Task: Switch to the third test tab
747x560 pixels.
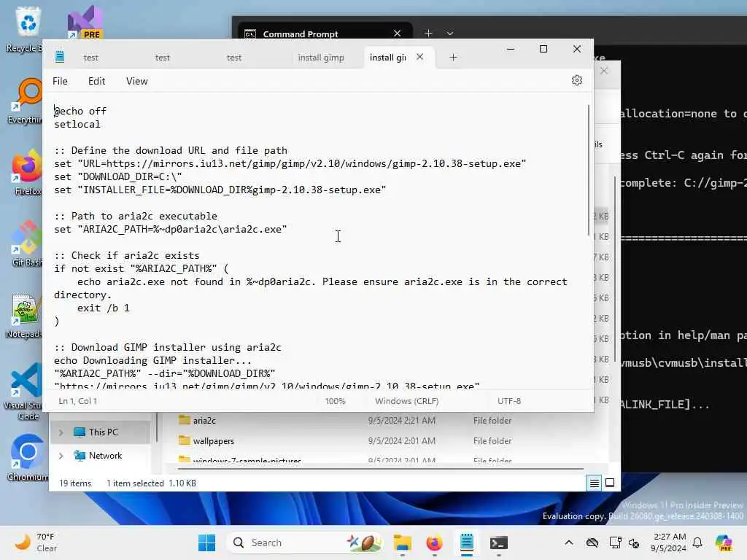Action: click(x=233, y=58)
